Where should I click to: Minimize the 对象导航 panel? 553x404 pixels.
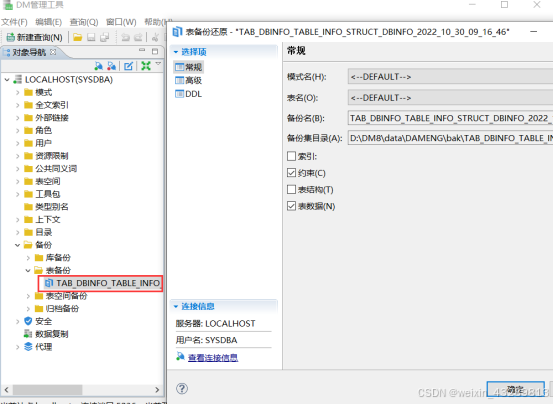tap(142, 50)
